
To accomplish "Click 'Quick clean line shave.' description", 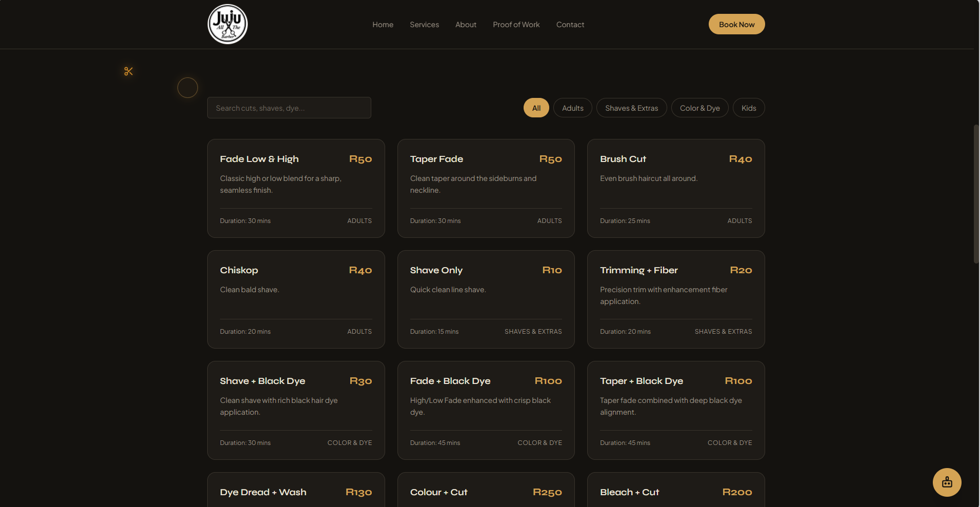I will [448, 290].
